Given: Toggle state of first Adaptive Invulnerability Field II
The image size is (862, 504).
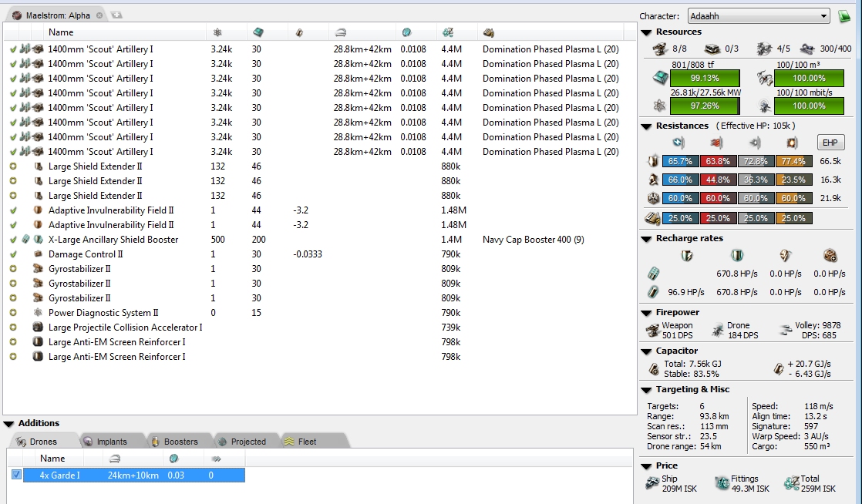Looking at the screenshot, I should point(13,210).
